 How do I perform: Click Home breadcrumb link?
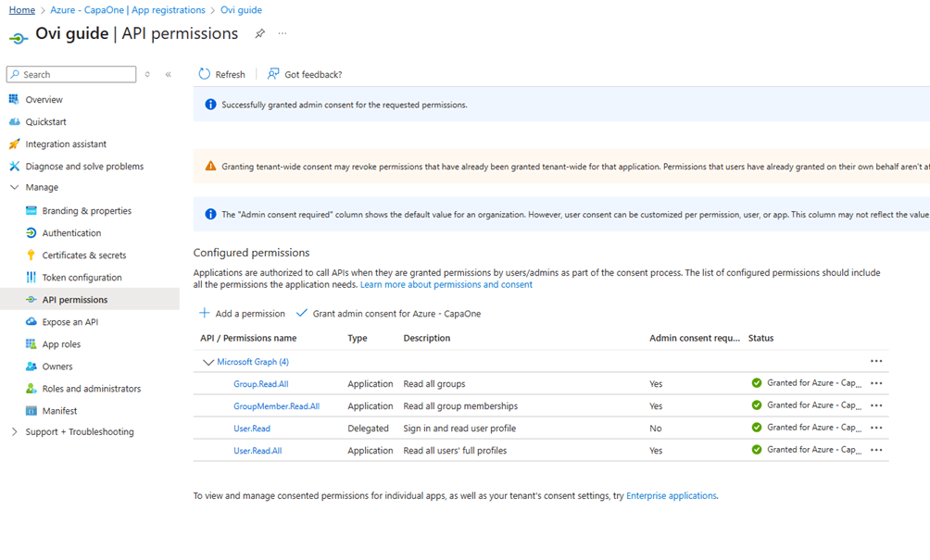click(x=22, y=10)
